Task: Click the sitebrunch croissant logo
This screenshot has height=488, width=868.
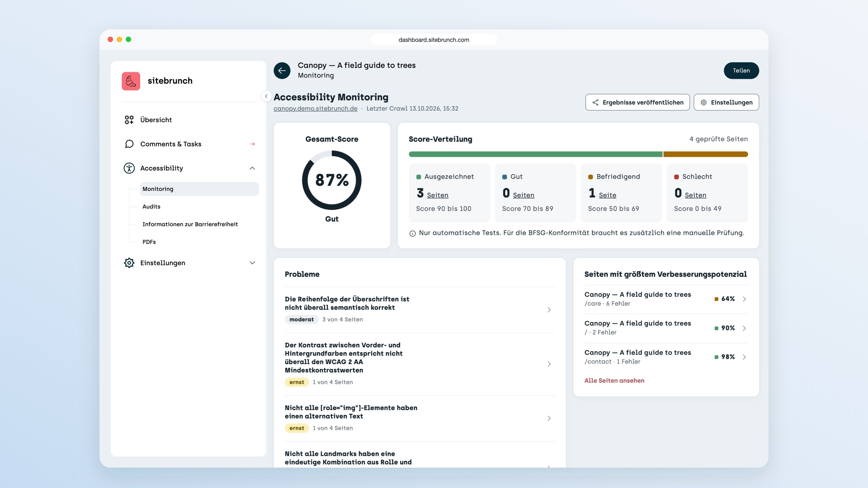Action: click(x=131, y=81)
